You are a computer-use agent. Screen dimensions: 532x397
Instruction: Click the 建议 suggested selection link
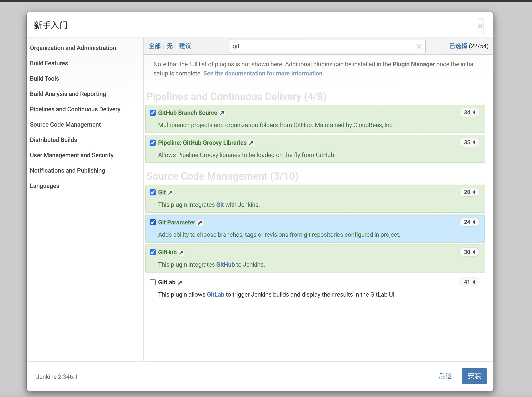(x=185, y=46)
